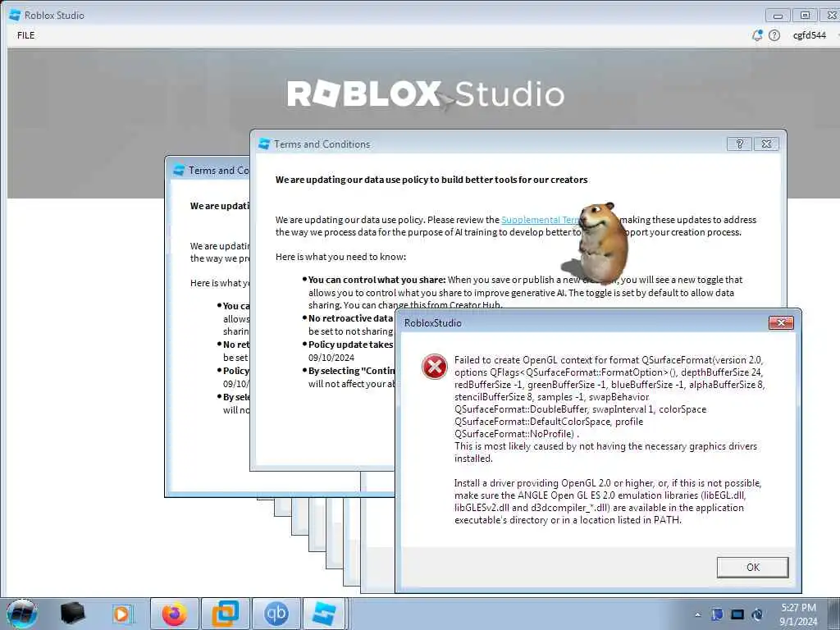
Task: Click the 'Here is what you need to know:' text
Action: point(340,257)
